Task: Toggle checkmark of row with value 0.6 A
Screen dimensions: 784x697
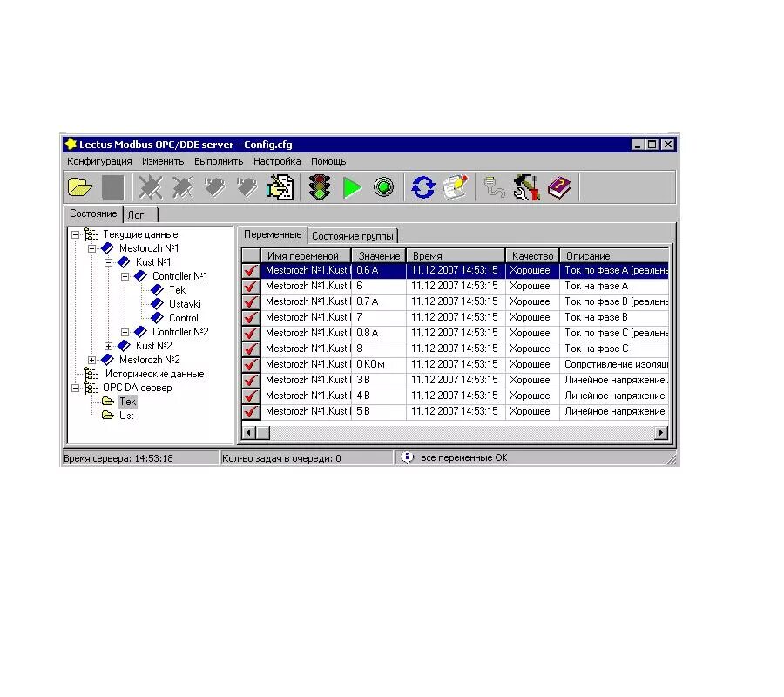Action: pyautogui.click(x=251, y=270)
